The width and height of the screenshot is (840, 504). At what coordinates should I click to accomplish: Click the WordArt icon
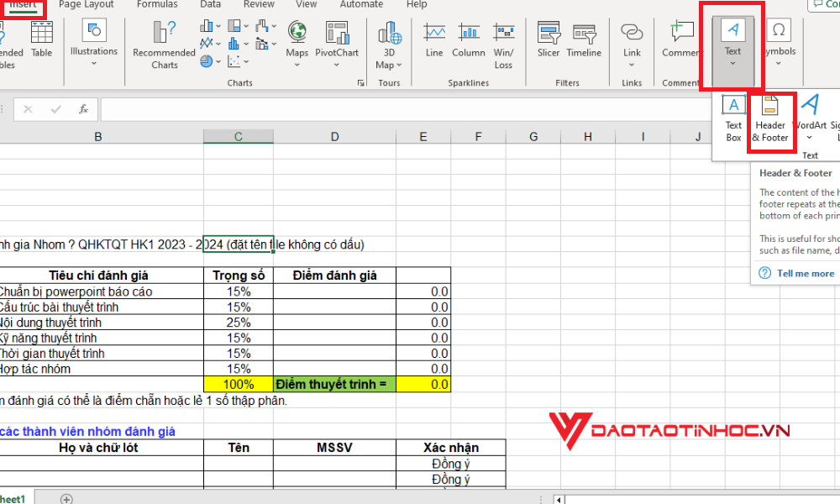(810, 104)
